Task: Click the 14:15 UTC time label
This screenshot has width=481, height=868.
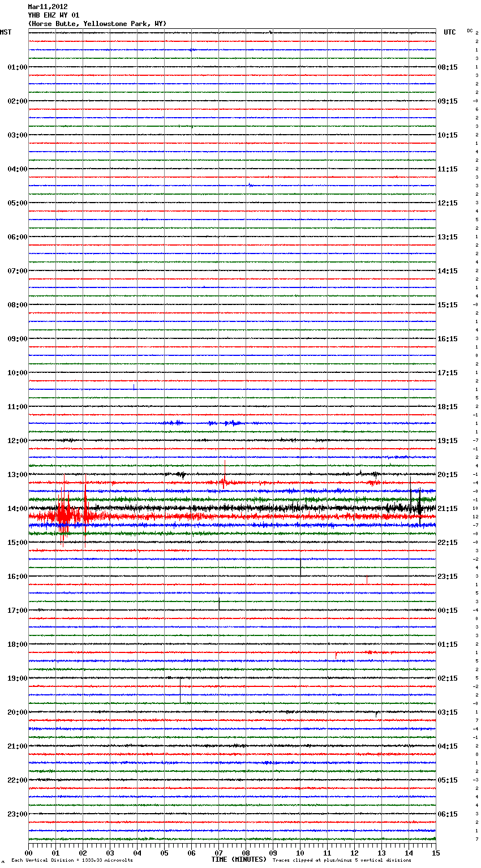Action: tap(448, 271)
